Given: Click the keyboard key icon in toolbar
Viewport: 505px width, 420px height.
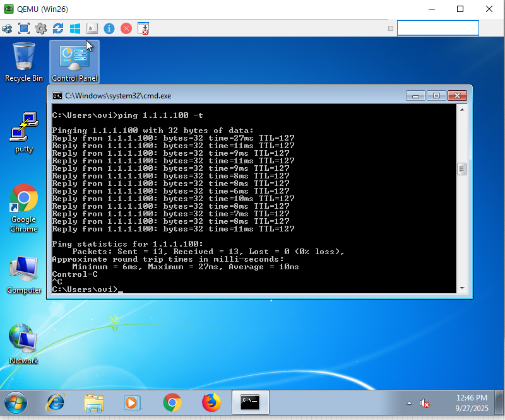Looking at the screenshot, I should pos(92,28).
